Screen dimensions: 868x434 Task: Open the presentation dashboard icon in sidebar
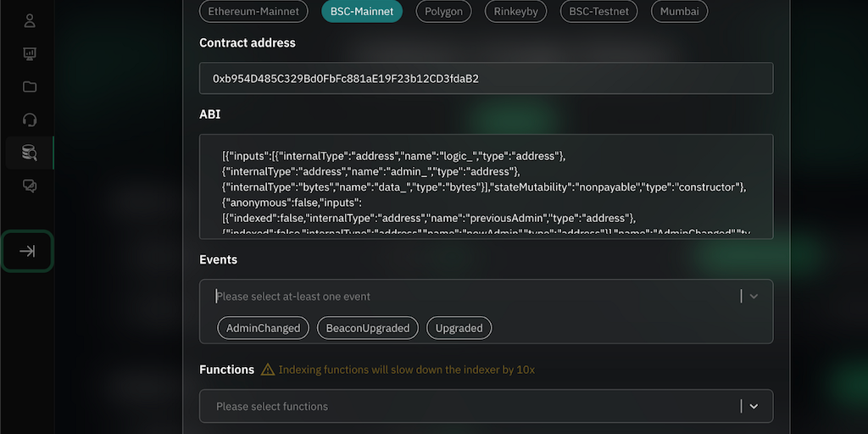30,53
